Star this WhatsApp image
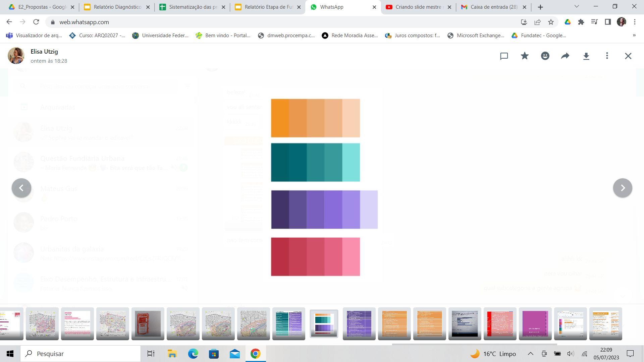 525,56
